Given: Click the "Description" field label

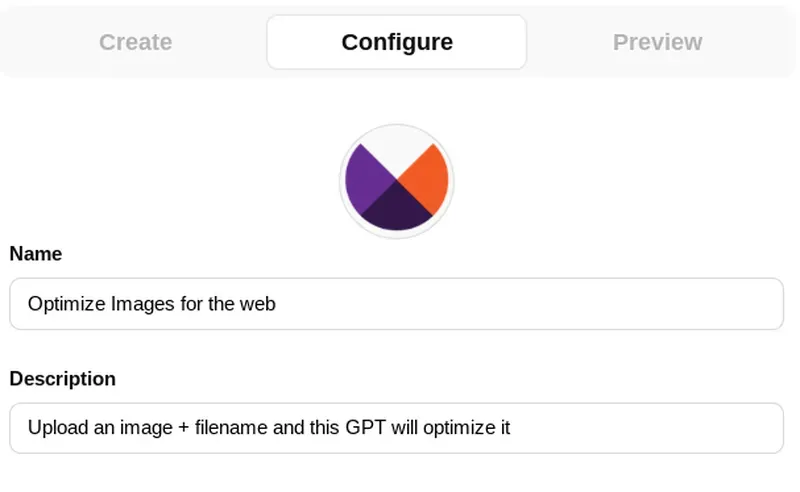Looking at the screenshot, I should click(63, 379).
